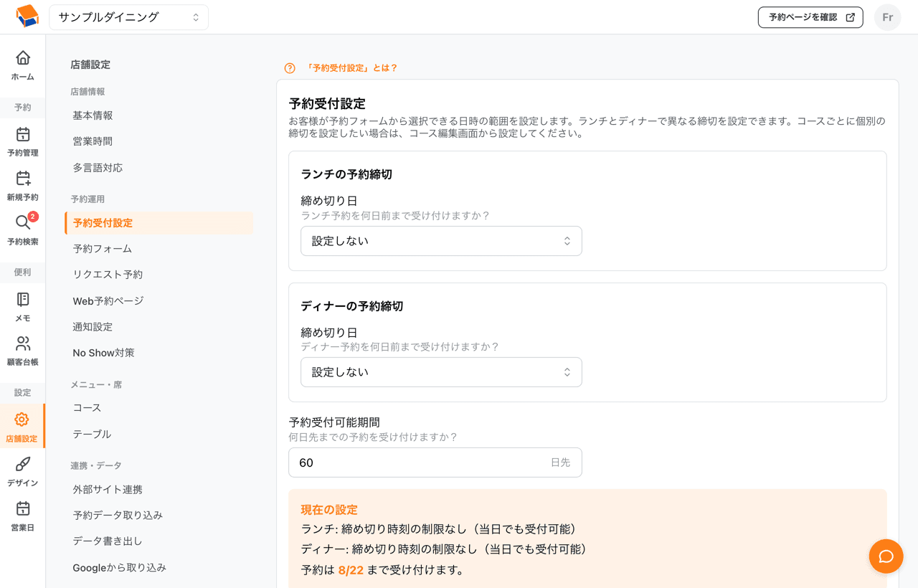Click the question mark help icon
Viewport: 918px width, 588px height.
coord(290,68)
